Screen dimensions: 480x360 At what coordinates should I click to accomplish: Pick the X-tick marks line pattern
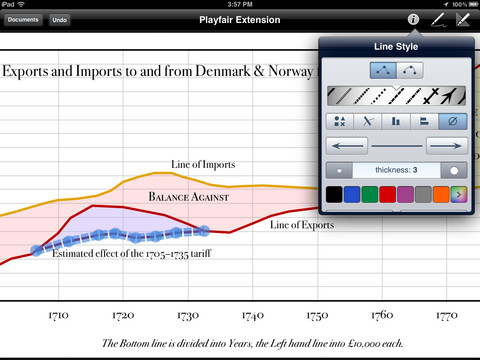(x=431, y=96)
